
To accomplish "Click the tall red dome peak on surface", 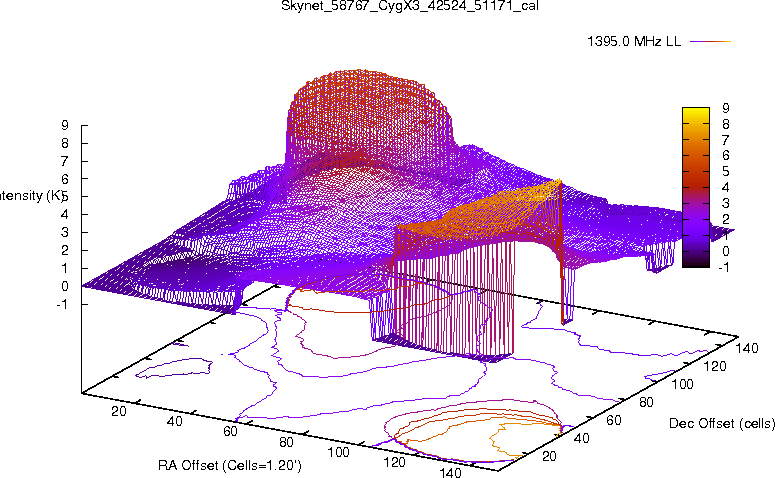I will coord(368,119).
